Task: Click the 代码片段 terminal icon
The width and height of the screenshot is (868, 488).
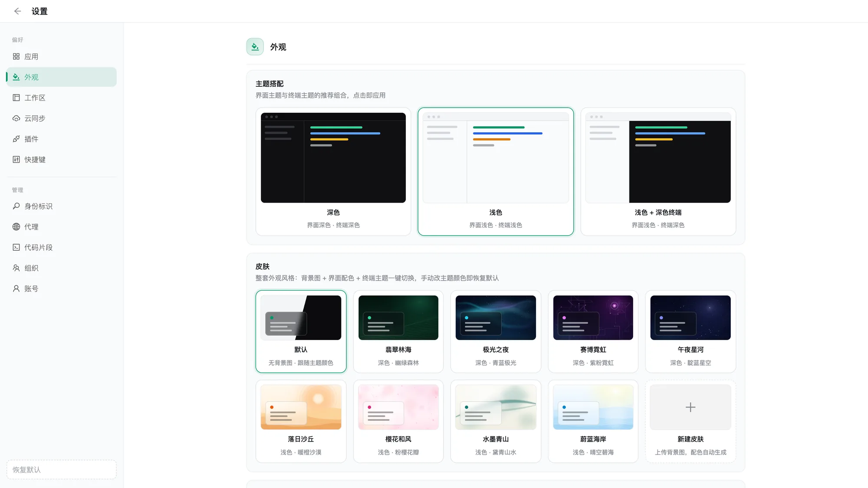Action: (16, 247)
